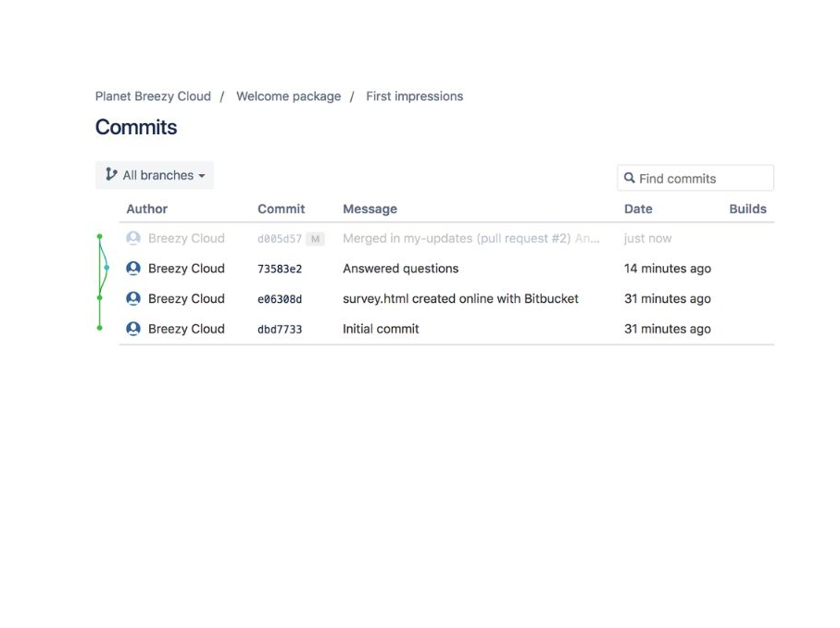840x628 pixels.
Task: Open commit hash 73583e2
Action: point(280,270)
